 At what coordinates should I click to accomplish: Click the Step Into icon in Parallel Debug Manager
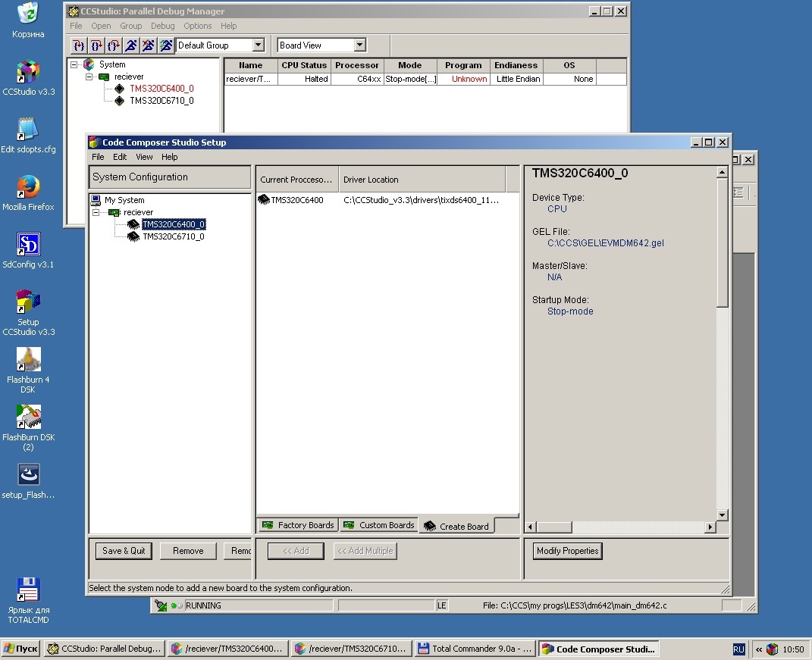pyautogui.click(x=79, y=45)
